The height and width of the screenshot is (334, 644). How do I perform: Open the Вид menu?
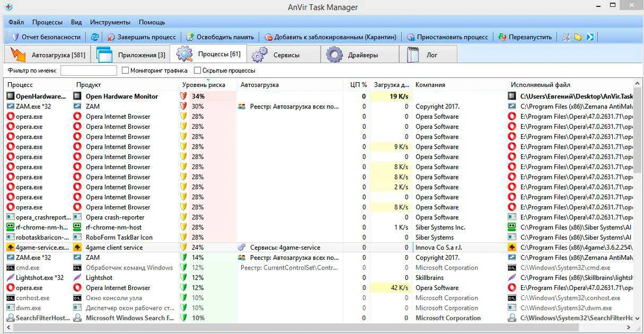[76, 22]
